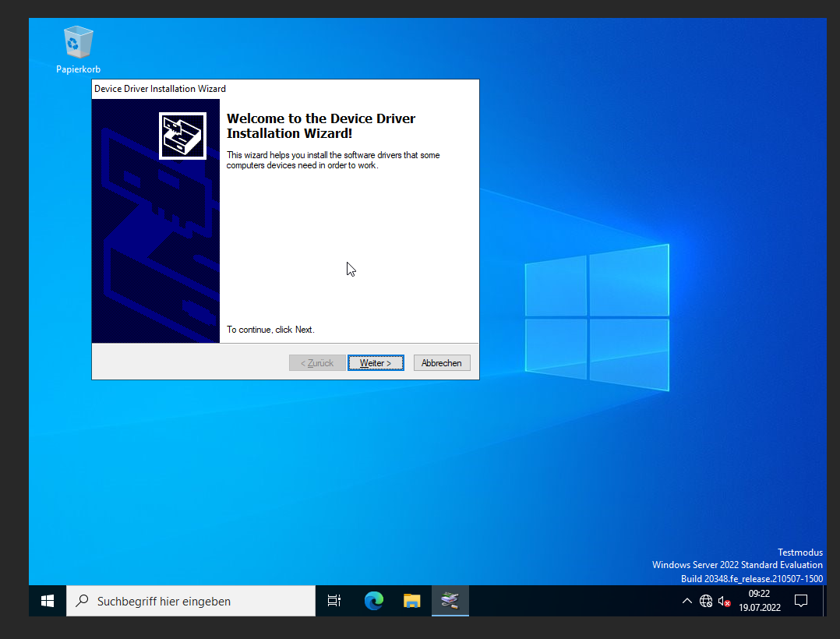Select the driver installer taskbar icon

tap(450, 601)
